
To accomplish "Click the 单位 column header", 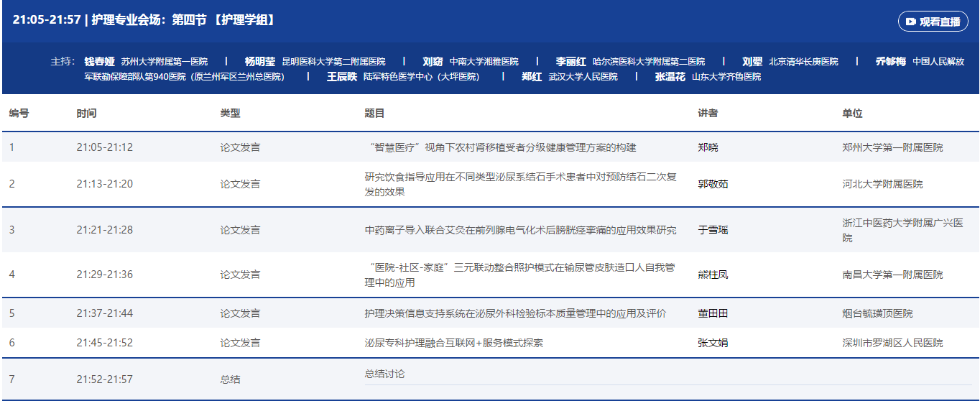I will coord(852,114).
